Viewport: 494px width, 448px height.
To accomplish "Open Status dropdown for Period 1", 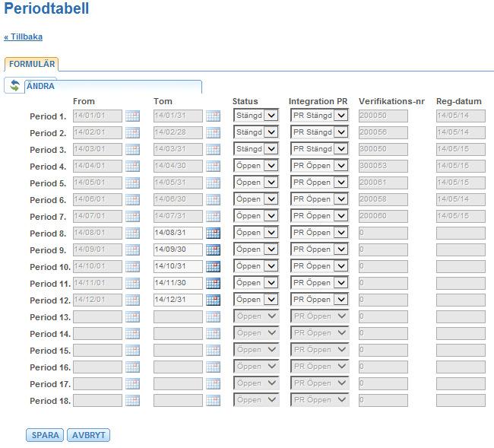I will coord(256,116).
